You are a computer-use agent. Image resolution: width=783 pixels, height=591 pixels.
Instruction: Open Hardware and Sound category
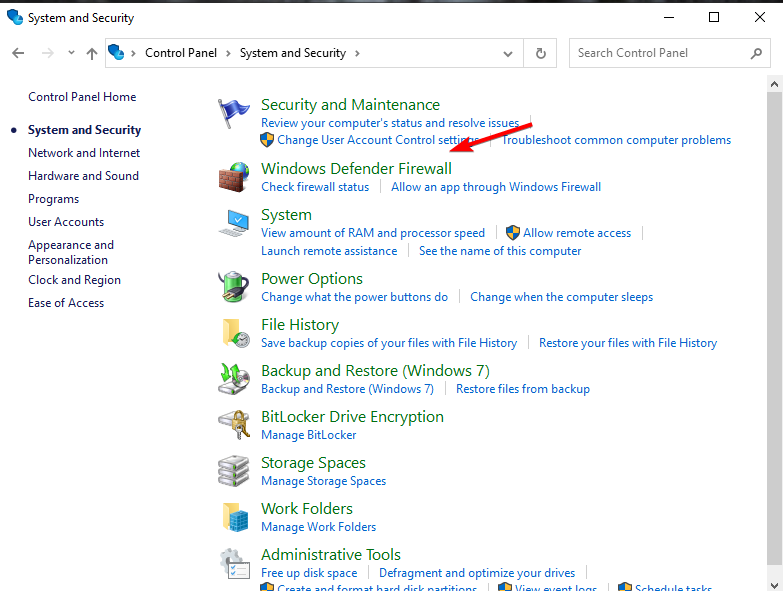tap(83, 176)
